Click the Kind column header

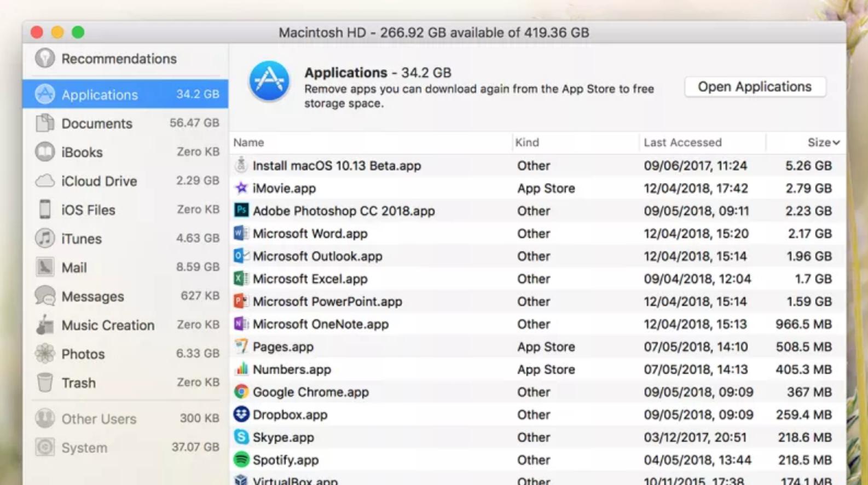pyautogui.click(x=527, y=143)
